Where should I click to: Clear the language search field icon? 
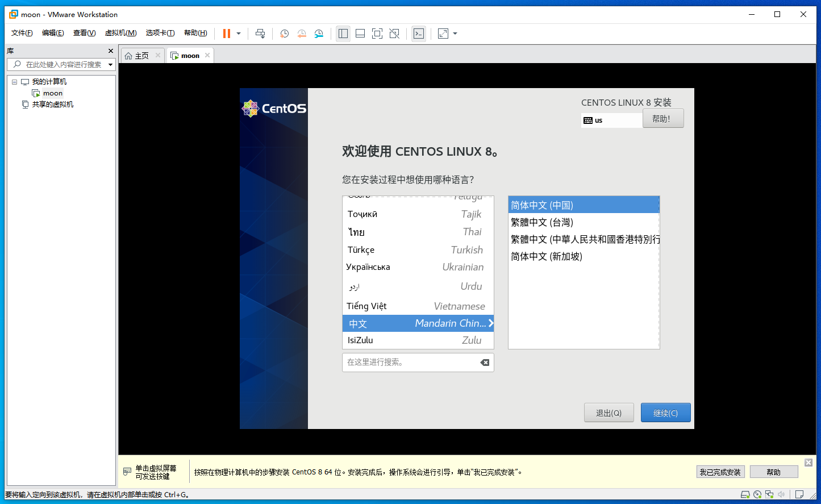[485, 363]
